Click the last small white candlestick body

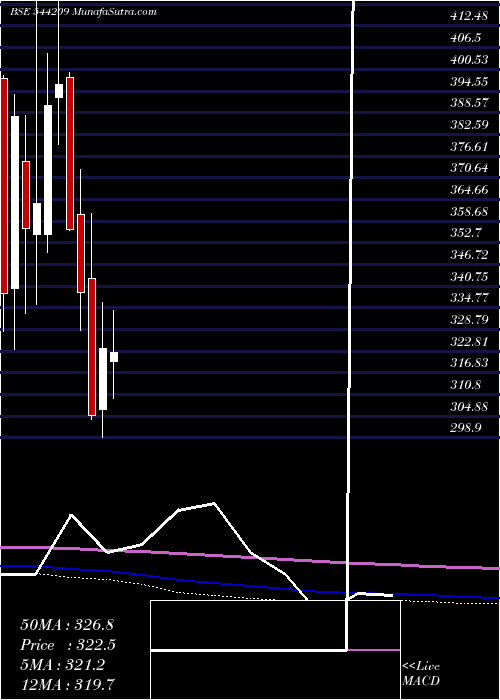(114, 357)
